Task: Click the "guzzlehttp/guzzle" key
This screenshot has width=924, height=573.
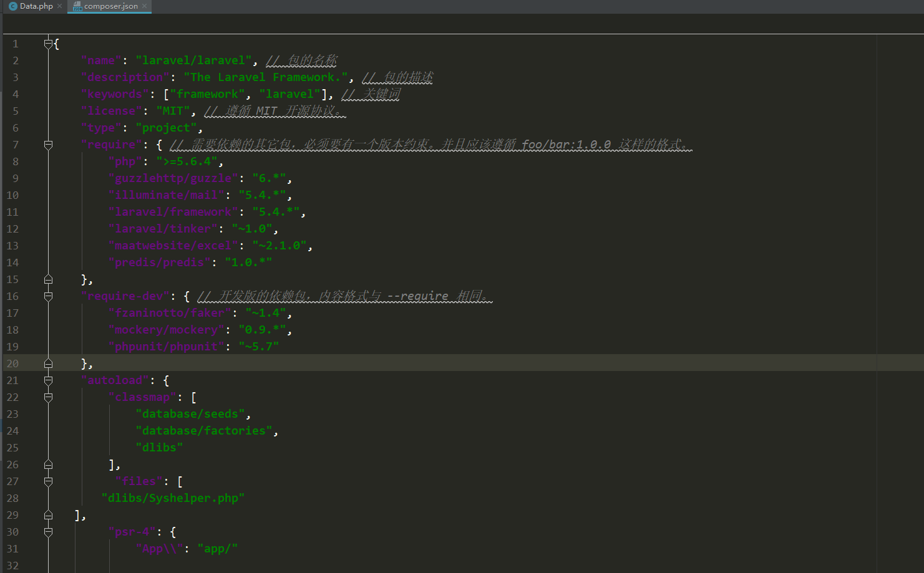Action: [x=173, y=178]
